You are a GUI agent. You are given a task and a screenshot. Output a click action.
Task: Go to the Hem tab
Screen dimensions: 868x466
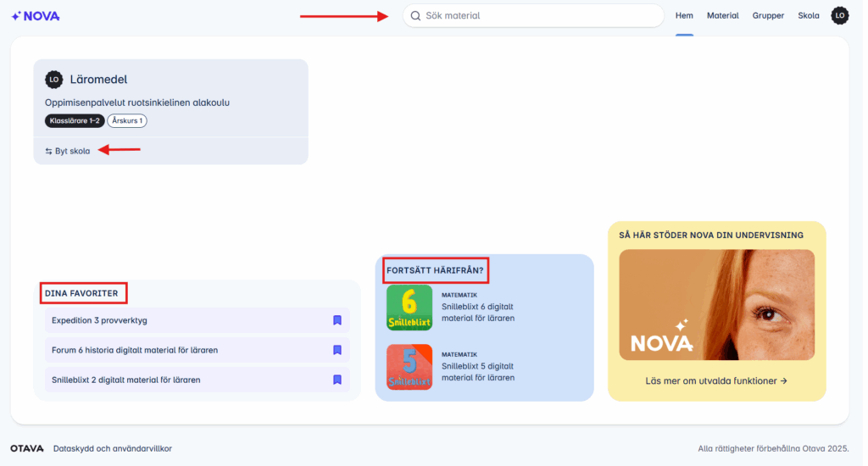(684, 15)
